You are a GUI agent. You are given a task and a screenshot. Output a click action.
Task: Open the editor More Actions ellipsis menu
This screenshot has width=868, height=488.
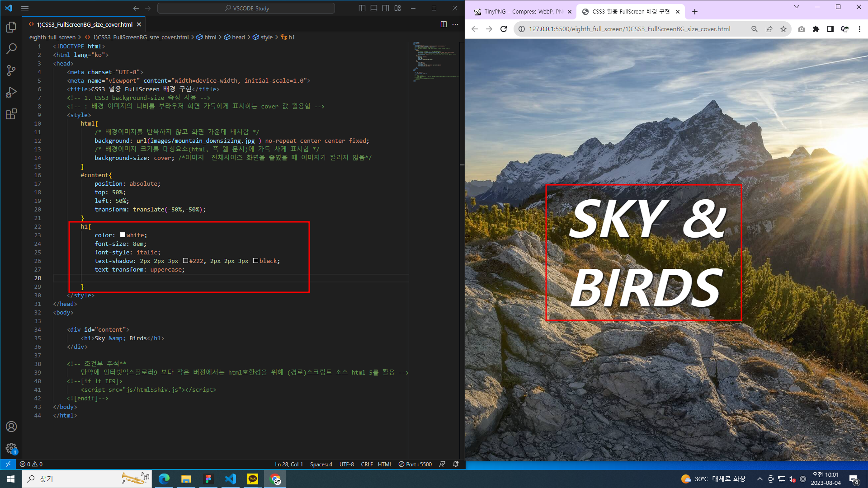(x=455, y=24)
